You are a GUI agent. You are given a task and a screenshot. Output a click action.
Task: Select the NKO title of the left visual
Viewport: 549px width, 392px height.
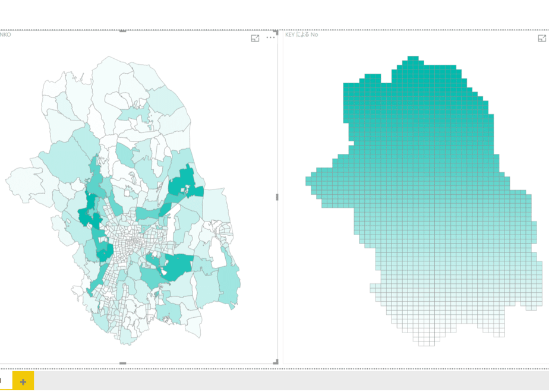[5, 34]
